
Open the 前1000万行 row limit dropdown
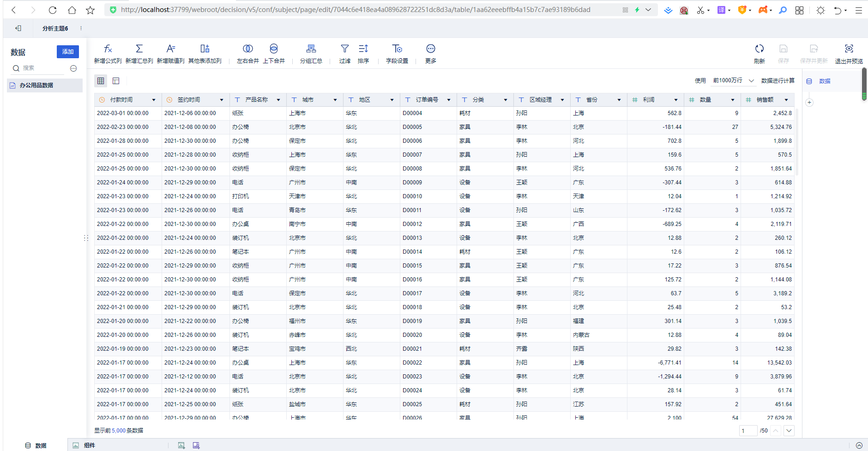(x=733, y=80)
